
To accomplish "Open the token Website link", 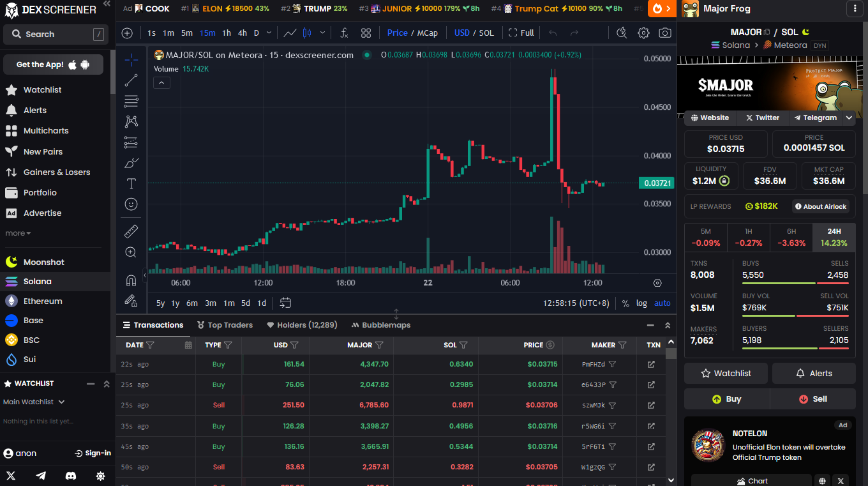I will (710, 118).
